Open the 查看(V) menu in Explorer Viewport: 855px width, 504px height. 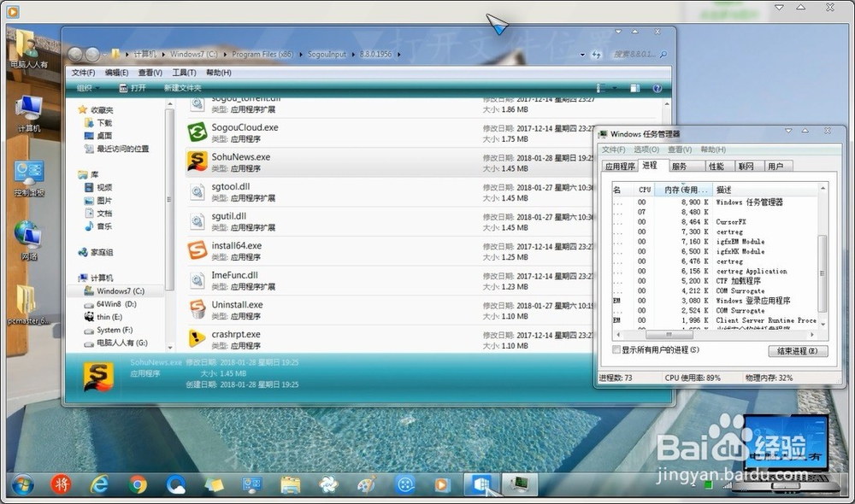pos(150,73)
